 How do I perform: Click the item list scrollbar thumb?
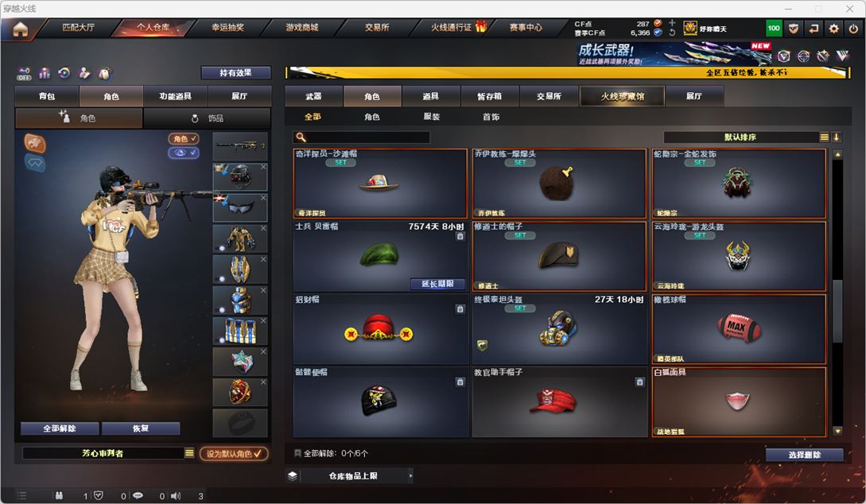click(837, 311)
